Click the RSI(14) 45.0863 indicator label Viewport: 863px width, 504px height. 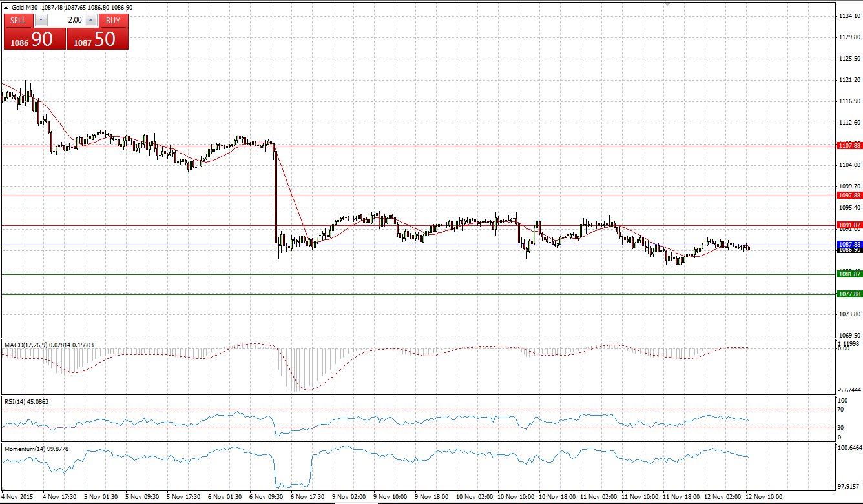26,401
